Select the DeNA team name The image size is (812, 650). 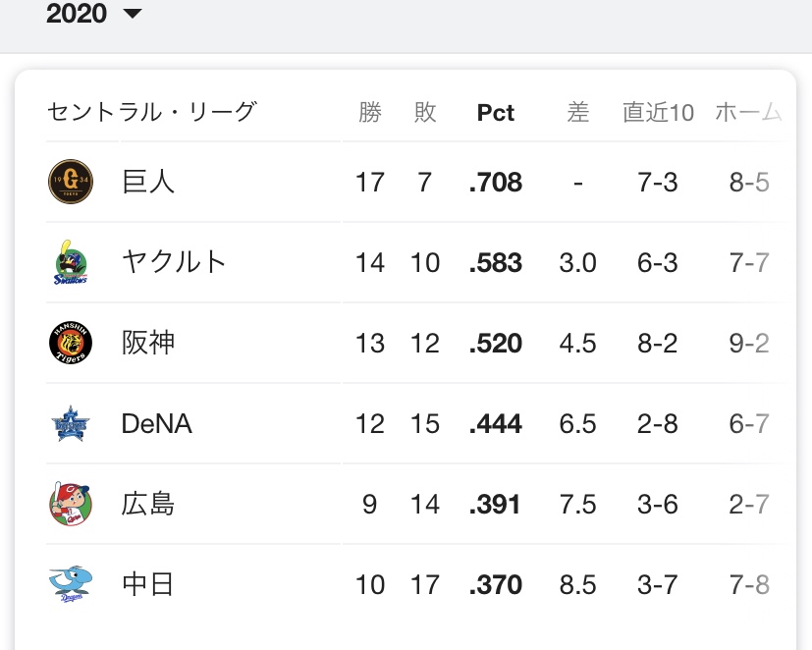coord(156,423)
